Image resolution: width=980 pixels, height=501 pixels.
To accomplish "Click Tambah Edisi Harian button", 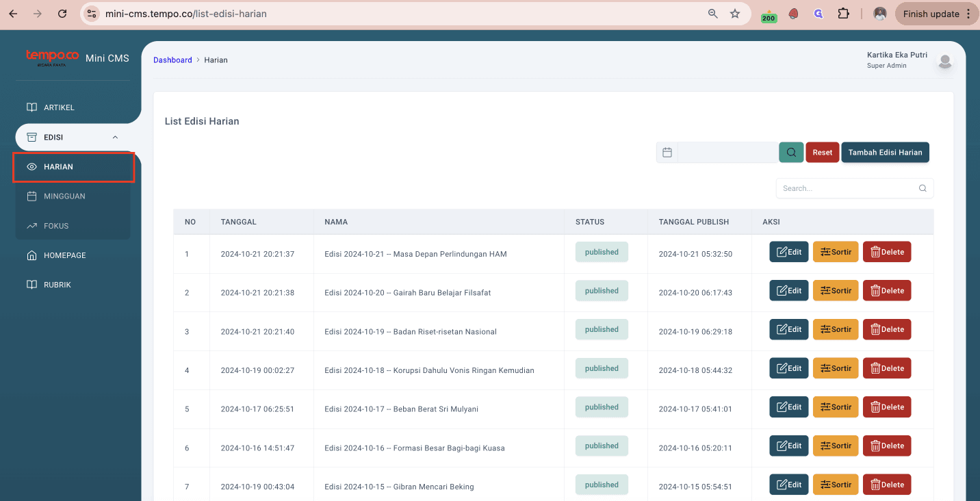I will coord(886,153).
